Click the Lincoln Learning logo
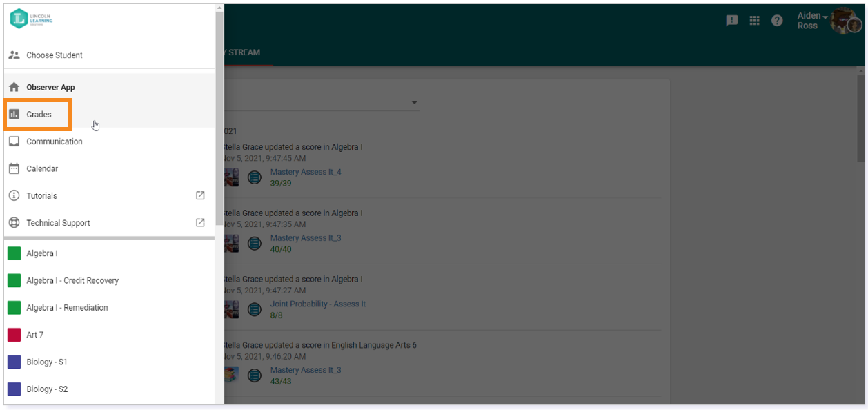 click(x=31, y=19)
